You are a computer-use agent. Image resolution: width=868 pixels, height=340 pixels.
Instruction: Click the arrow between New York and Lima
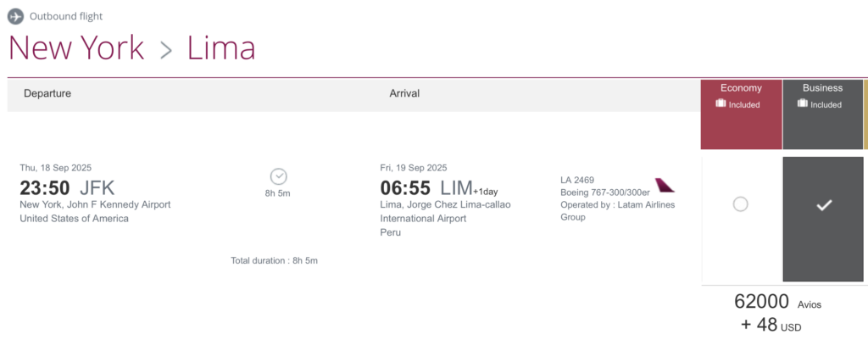[x=165, y=49]
